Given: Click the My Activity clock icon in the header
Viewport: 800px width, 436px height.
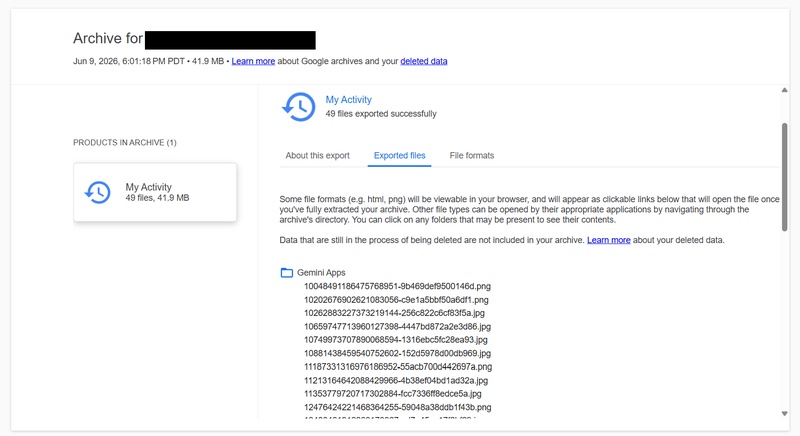Looking at the screenshot, I should point(298,107).
